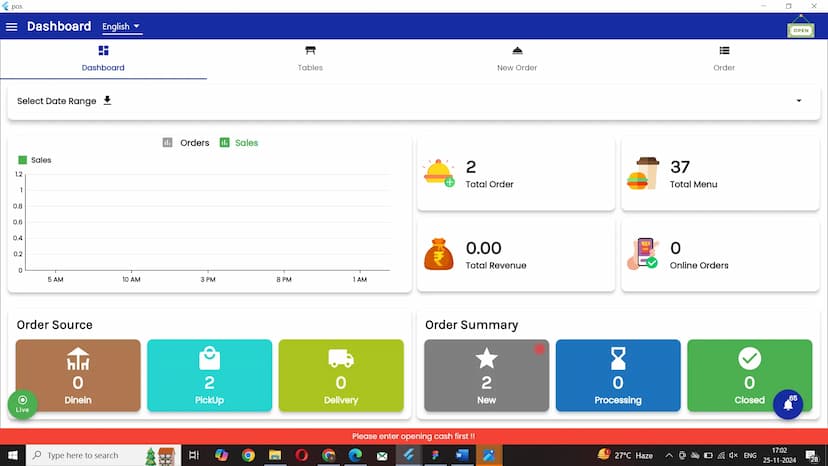828x466 pixels.
Task: Switch to the New Order tab
Action: tap(517, 58)
